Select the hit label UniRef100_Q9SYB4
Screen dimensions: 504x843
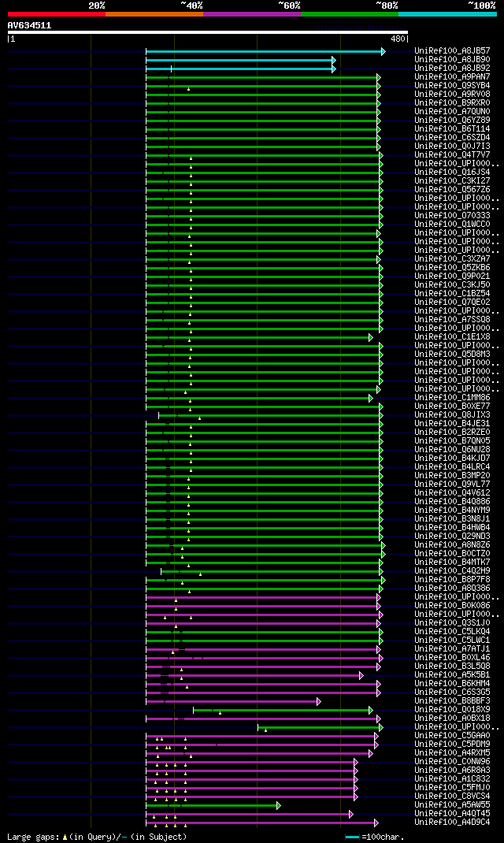[452, 86]
